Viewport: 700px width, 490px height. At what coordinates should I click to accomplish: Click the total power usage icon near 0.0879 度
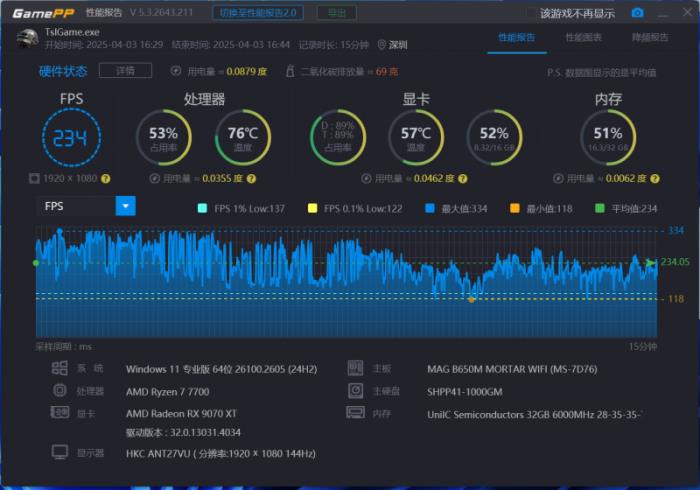click(x=176, y=71)
